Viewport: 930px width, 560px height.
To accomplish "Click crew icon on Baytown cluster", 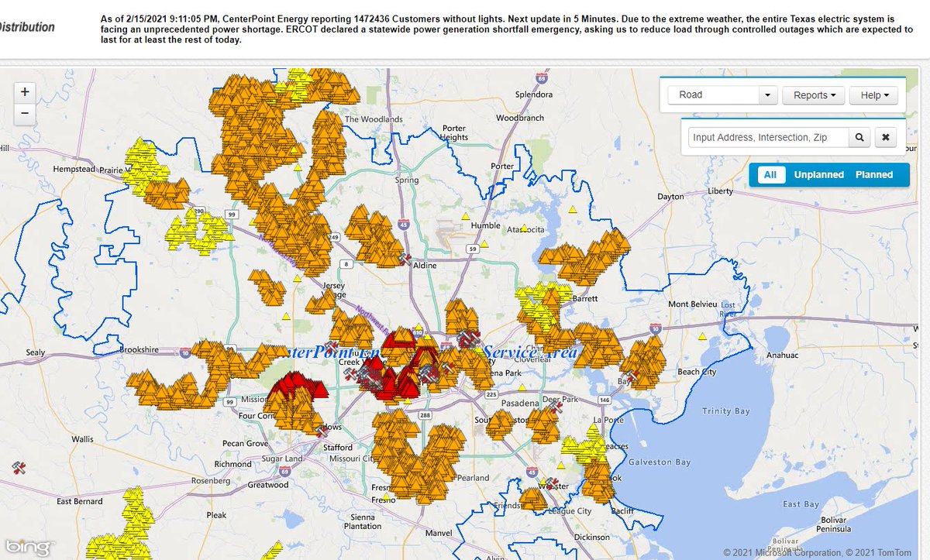I will (633, 376).
